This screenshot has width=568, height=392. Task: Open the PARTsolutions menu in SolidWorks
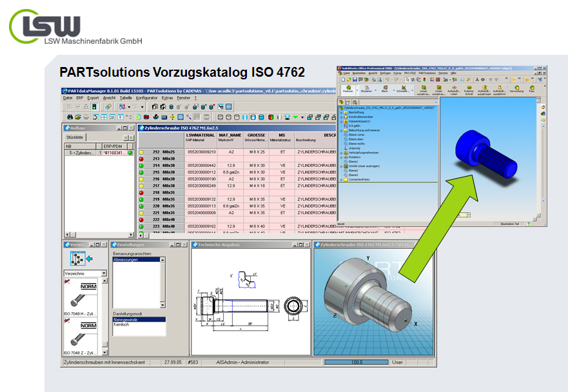tap(427, 73)
